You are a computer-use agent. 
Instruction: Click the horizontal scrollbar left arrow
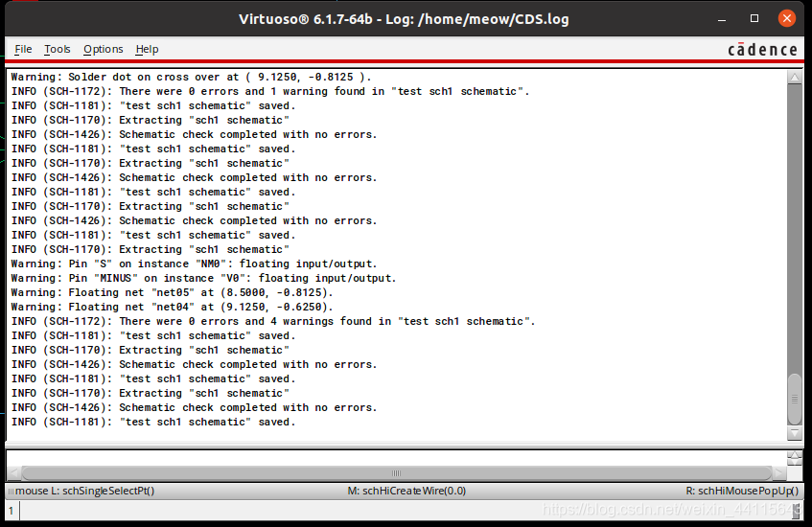14,472
